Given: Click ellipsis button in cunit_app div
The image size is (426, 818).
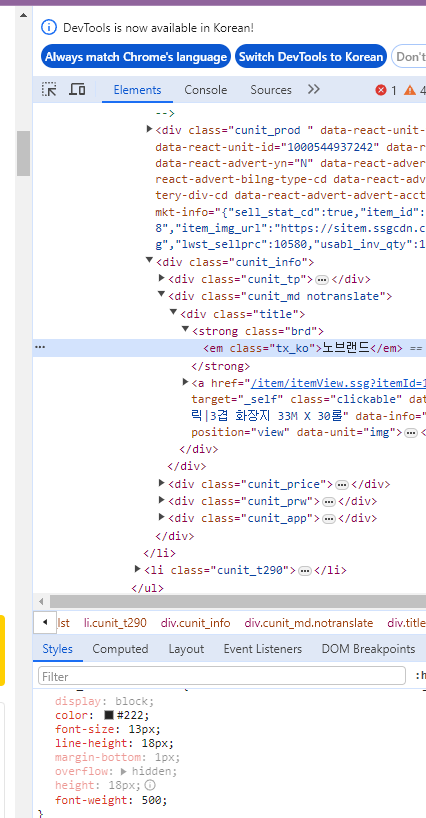Looking at the screenshot, I should [328, 519].
